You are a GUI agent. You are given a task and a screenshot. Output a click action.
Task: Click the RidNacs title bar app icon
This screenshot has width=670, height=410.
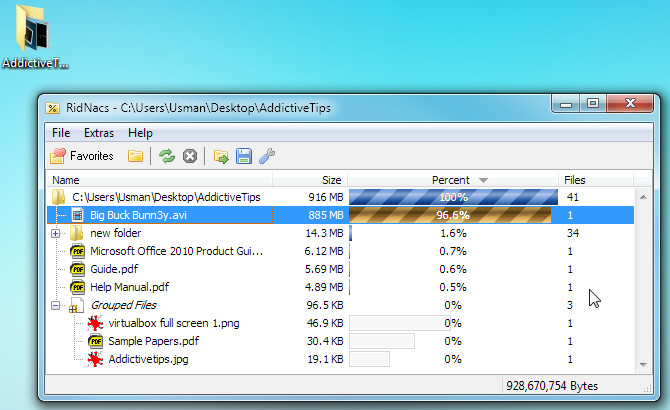[x=53, y=108]
